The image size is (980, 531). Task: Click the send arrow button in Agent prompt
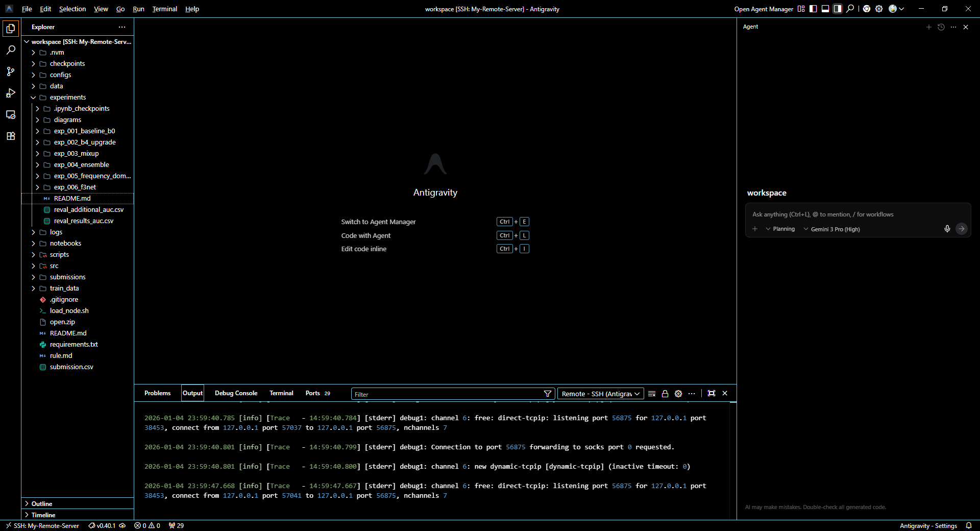tap(962, 229)
